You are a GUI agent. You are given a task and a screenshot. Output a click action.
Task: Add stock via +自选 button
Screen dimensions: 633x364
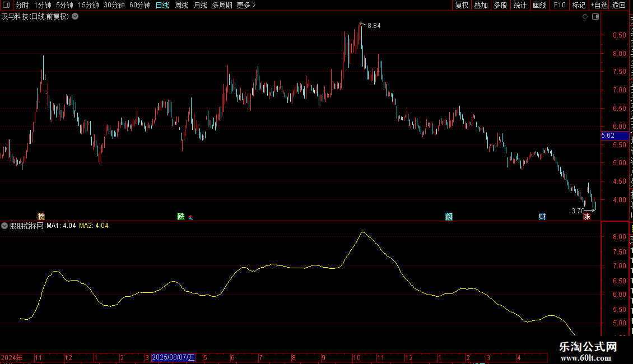599,5
